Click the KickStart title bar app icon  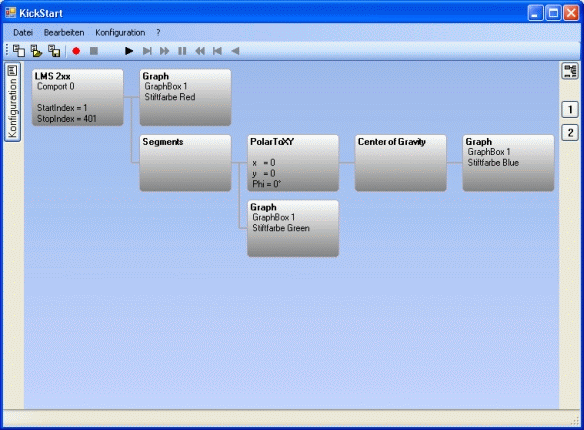point(10,13)
